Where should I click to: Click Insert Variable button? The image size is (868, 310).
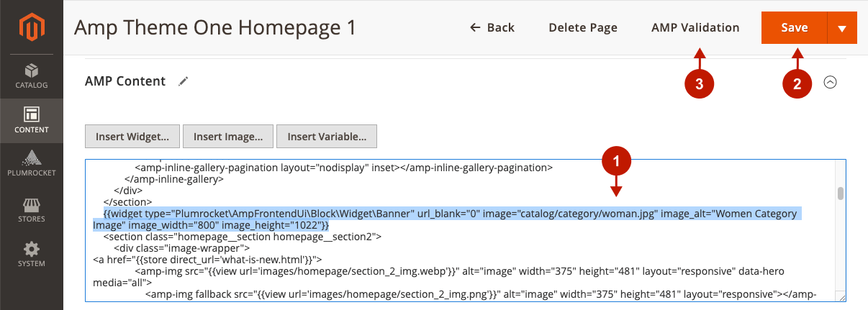point(327,136)
